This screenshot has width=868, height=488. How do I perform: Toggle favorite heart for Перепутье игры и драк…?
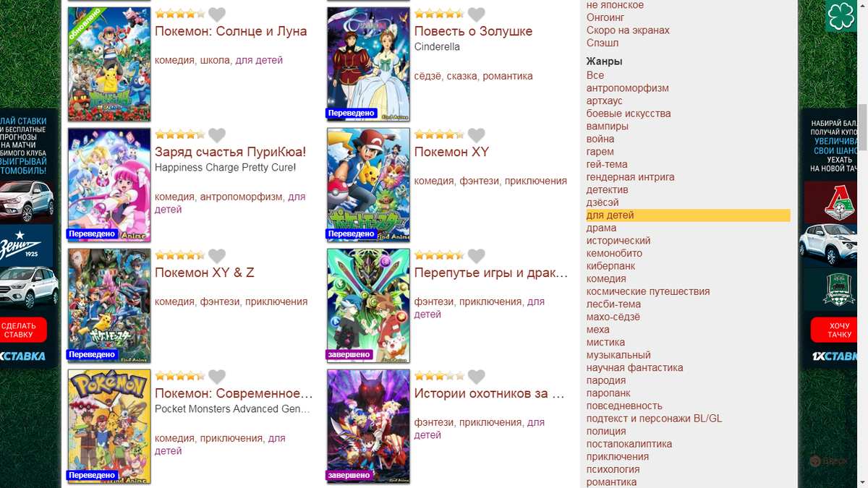click(476, 256)
